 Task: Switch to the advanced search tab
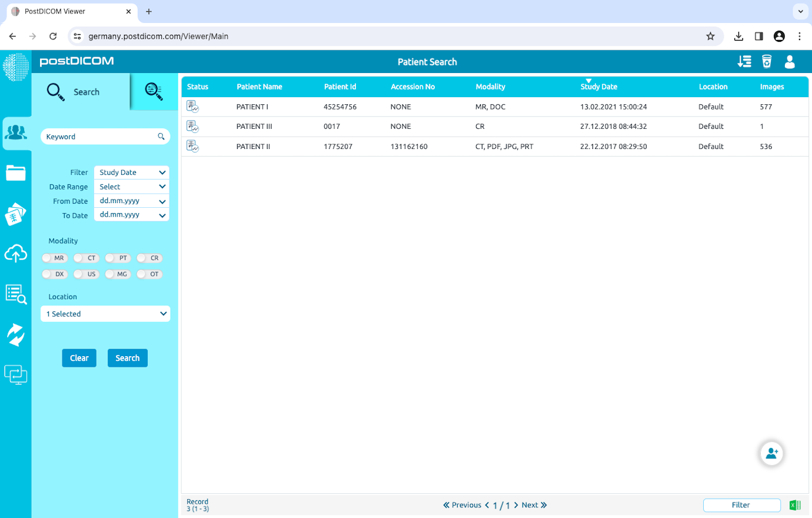click(x=154, y=92)
